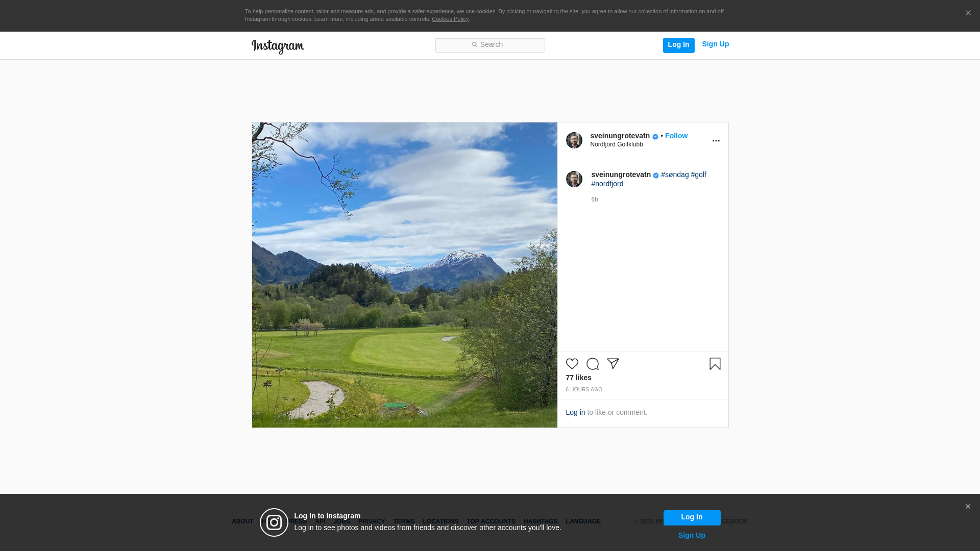The image size is (980, 551).
Task: Click the heart like icon
Action: (x=572, y=364)
